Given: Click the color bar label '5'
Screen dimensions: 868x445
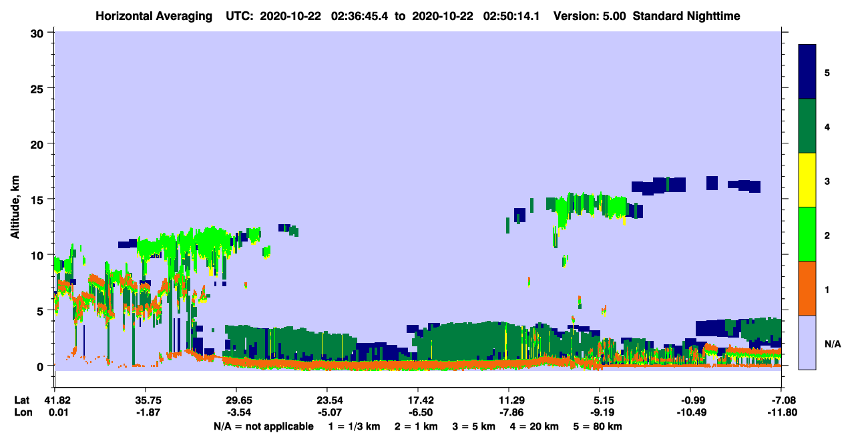Looking at the screenshot, I should pos(827,72).
